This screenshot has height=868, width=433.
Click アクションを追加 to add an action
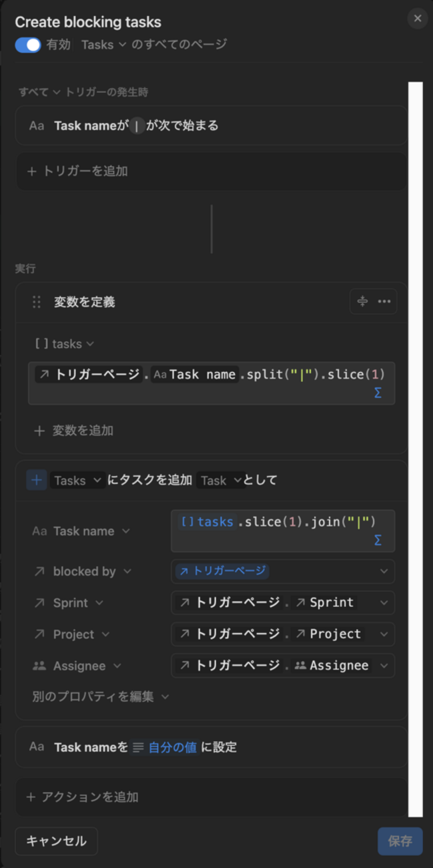click(211, 797)
